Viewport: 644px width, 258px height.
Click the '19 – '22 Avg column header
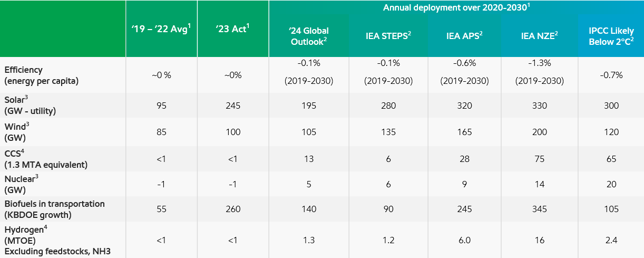161,28
